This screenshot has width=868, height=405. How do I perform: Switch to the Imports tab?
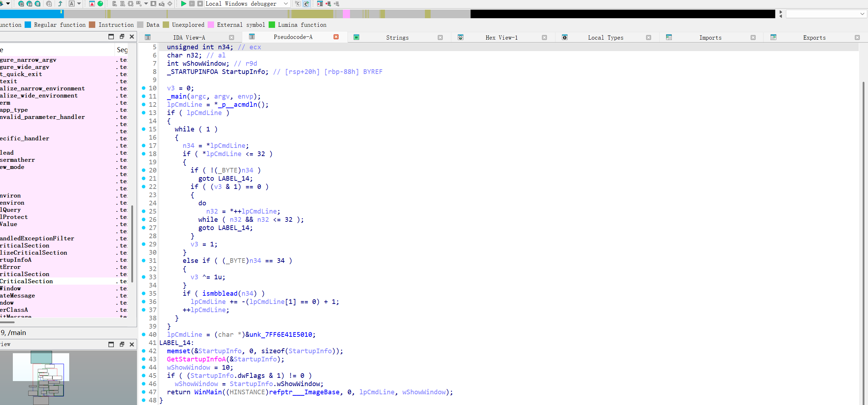(710, 37)
